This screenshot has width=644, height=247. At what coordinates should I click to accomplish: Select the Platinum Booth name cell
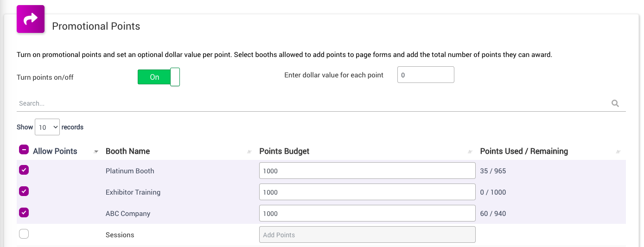(x=130, y=171)
